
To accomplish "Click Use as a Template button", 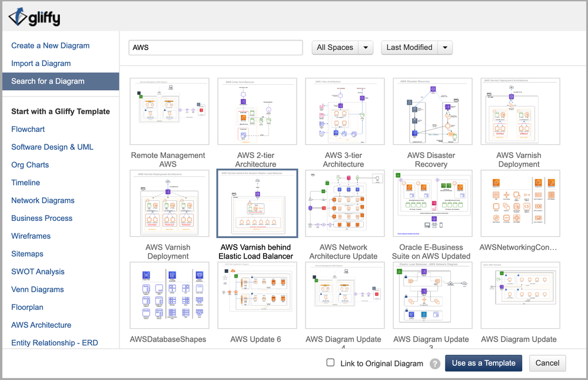I will coord(483,363).
